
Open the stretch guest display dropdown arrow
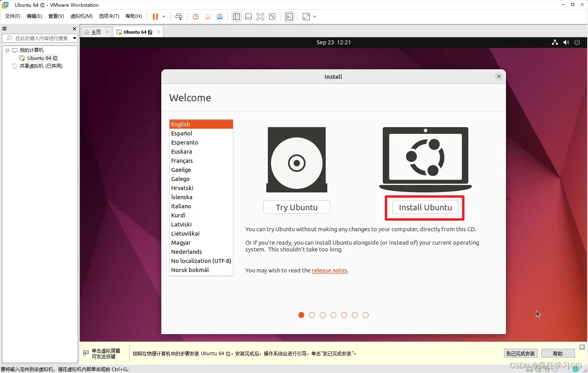[315, 17]
